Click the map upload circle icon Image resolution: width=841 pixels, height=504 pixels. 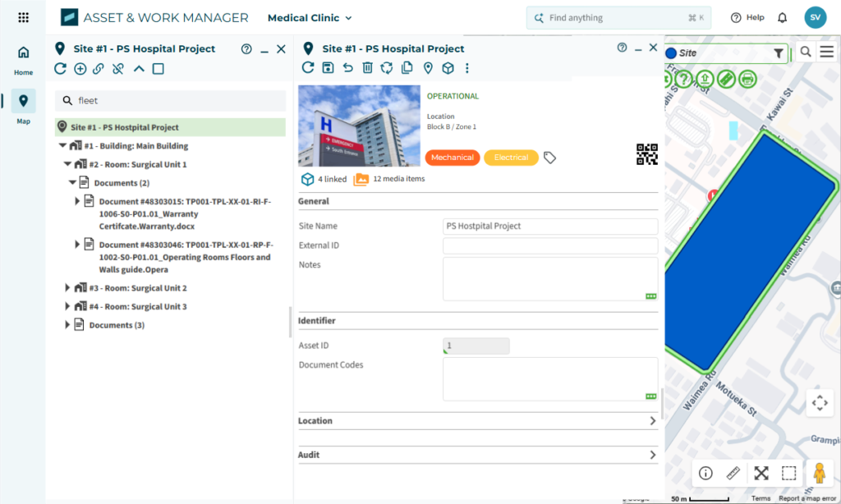pos(705,80)
